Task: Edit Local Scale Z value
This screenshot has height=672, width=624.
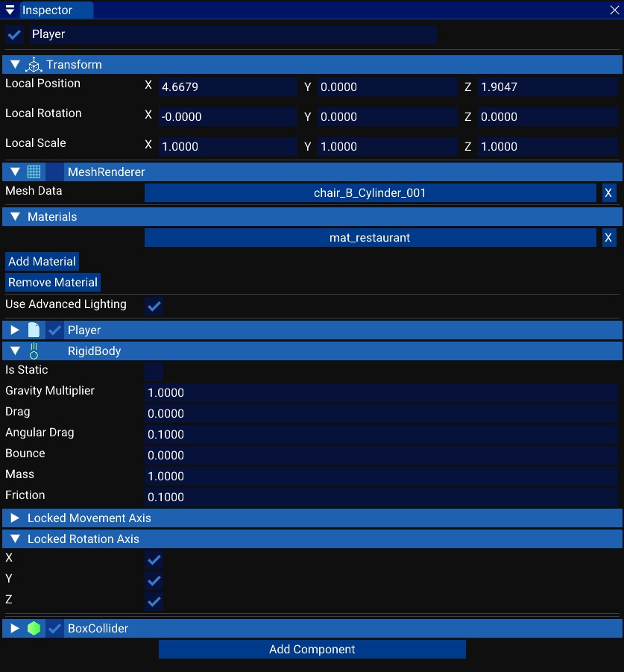Action: [548, 147]
